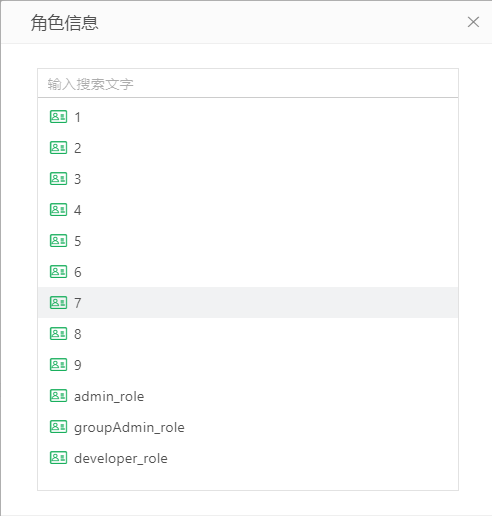The width and height of the screenshot is (492, 516).
Task: Click the role icon of highlighted item 7
Action: (x=58, y=303)
